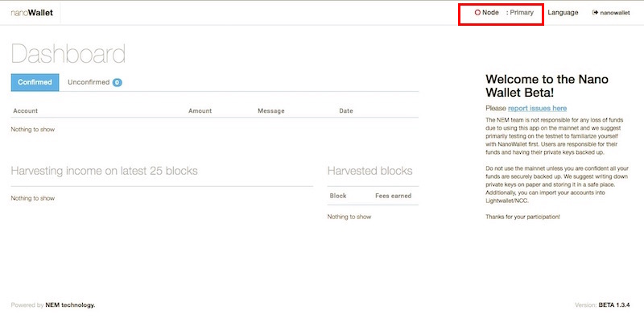This screenshot has width=644, height=319.
Task: Click the Primary node label
Action: coord(522,13)
